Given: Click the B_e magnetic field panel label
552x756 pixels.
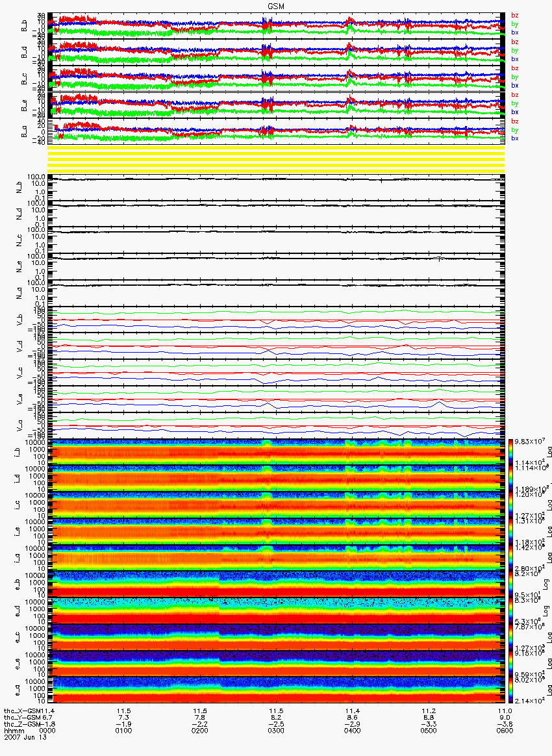Looking at the screenshot, I should point(25,106).
